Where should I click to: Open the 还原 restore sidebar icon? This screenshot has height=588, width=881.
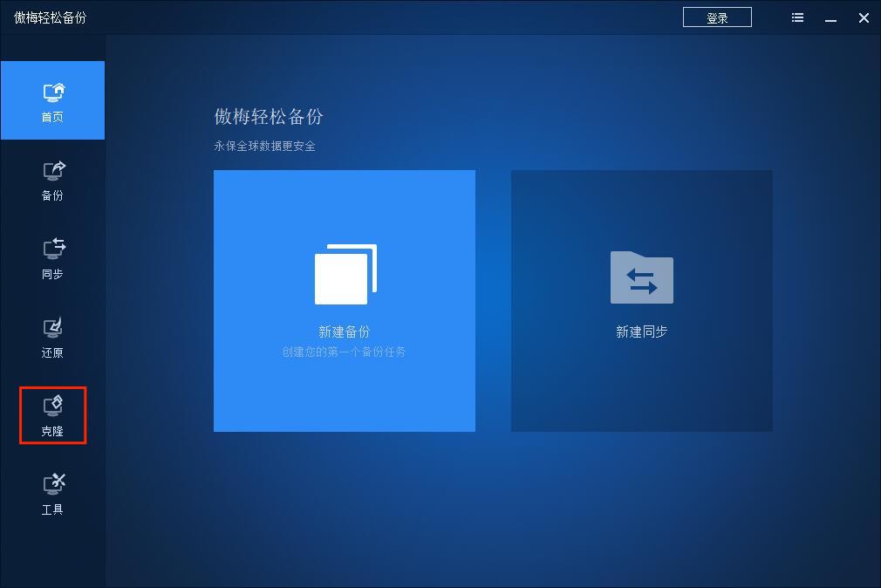tap(52, 327)
